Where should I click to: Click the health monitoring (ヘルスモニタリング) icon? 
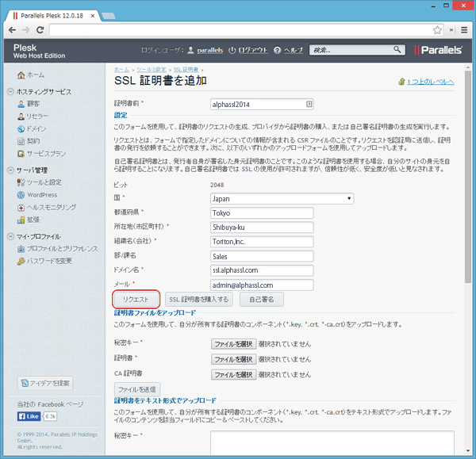[x=21, y=208]
